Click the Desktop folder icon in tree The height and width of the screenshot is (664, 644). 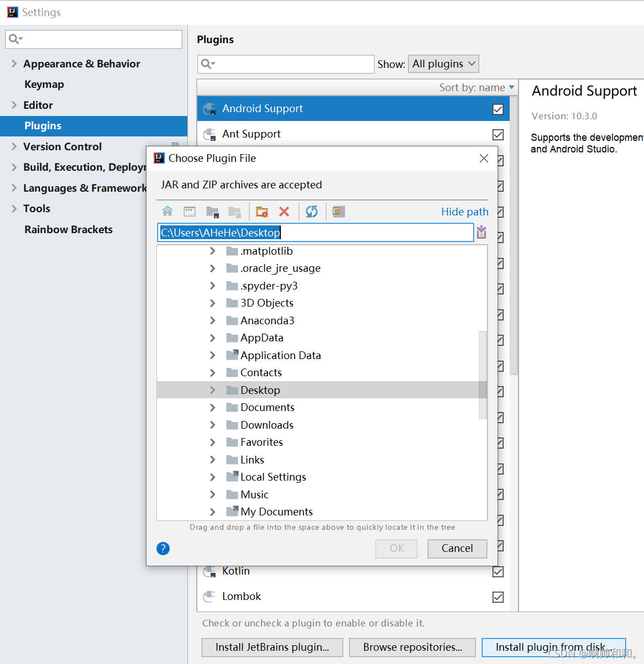(x=232, y=390)
